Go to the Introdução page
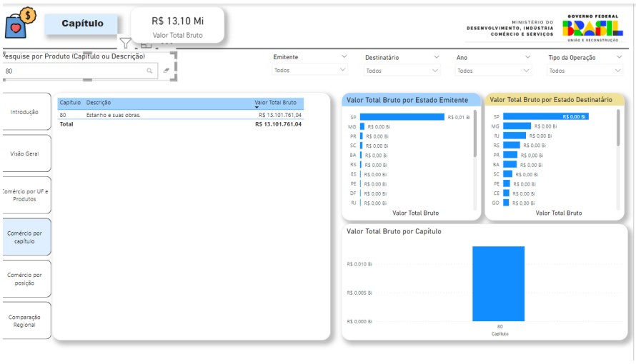Image resolution: width=636 pixels, height=364 pixels. click(26, 112)
